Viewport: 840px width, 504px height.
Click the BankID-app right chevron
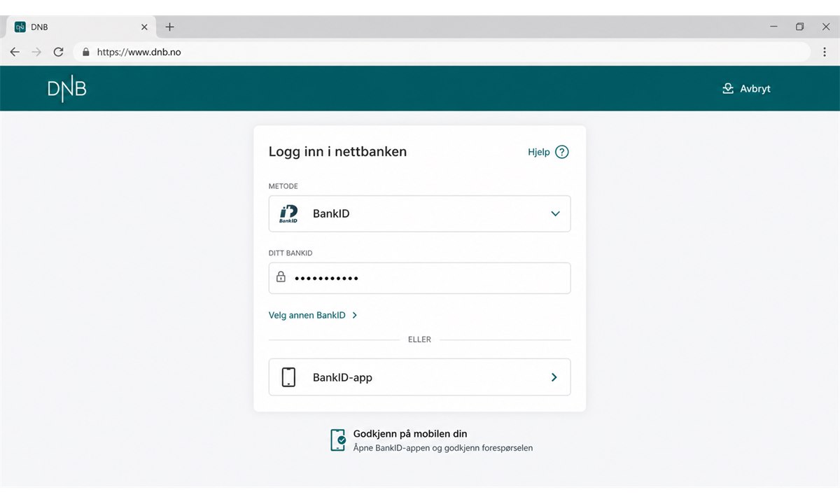pos(554,377)
